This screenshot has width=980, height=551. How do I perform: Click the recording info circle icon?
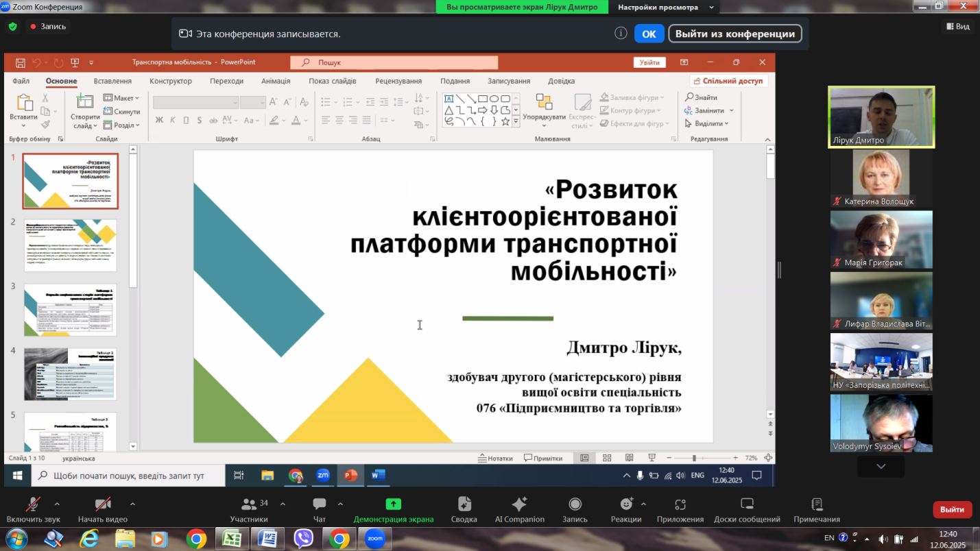click(621, 34)
